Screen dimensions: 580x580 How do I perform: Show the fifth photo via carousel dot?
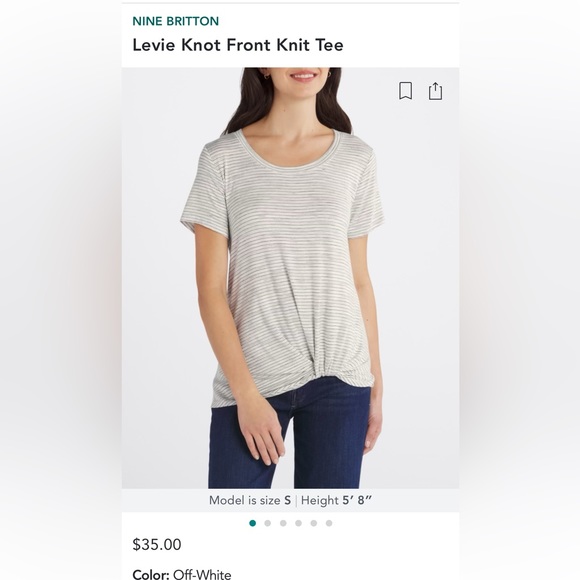coord(314,523)
